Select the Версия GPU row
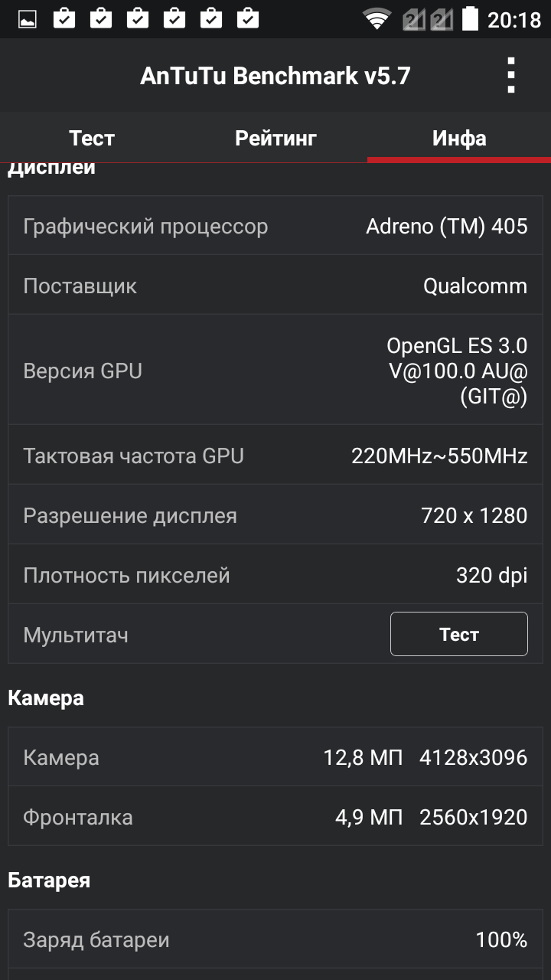 [275, 371]
